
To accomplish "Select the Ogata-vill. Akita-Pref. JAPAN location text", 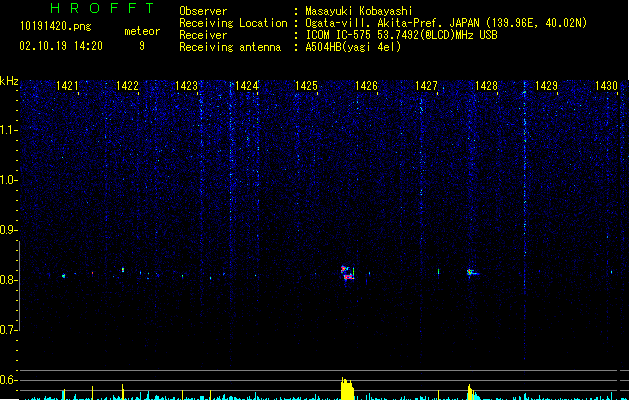I will 392,23.
